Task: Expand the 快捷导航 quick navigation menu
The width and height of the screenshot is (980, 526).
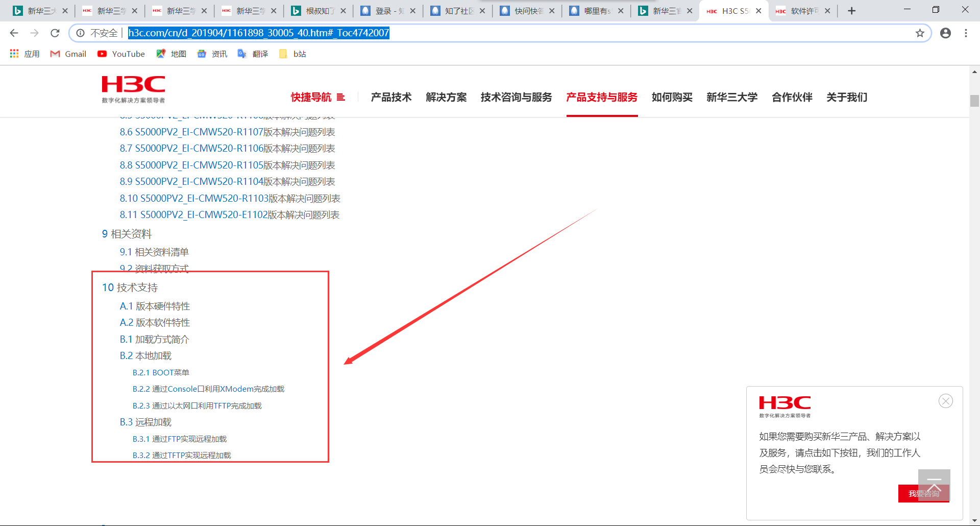Action: coord(318,97)
